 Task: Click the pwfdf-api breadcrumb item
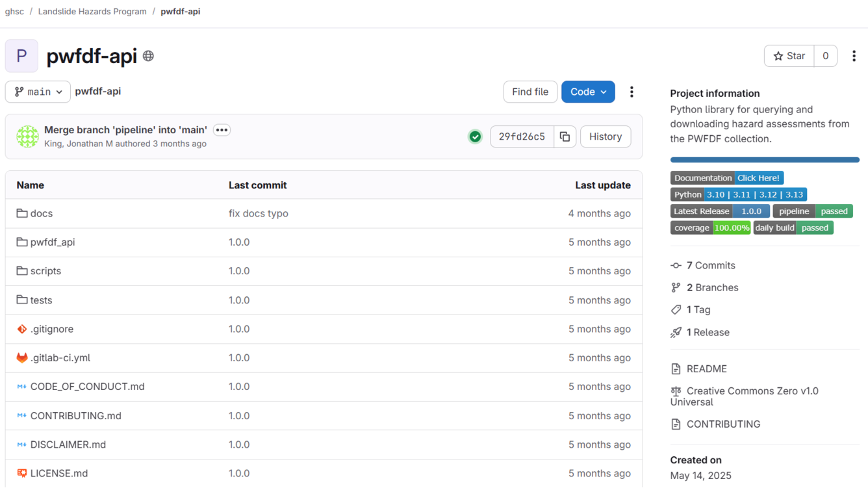(181, 12)
